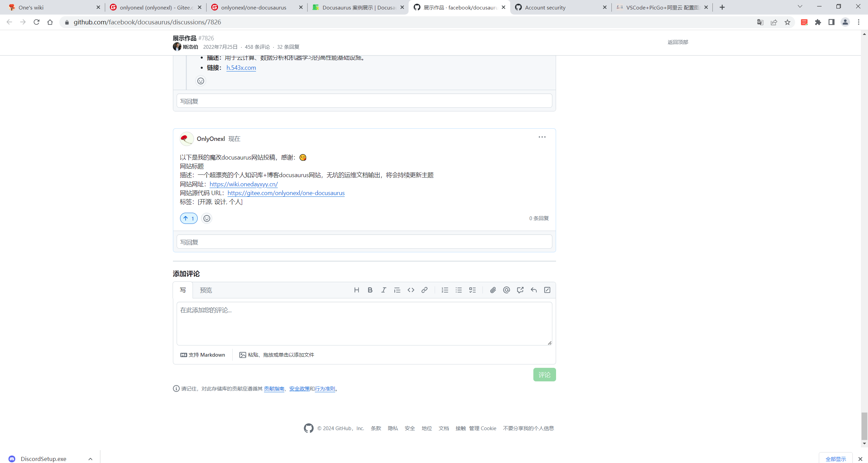Submit with the green 评论 button
Viewport: 868px width, 463px height.
(545, 375)
